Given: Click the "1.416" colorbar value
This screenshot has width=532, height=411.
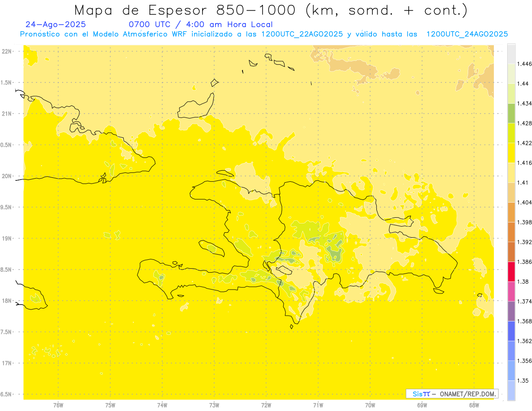Looking at the screenshot, I should click(524, 163).
